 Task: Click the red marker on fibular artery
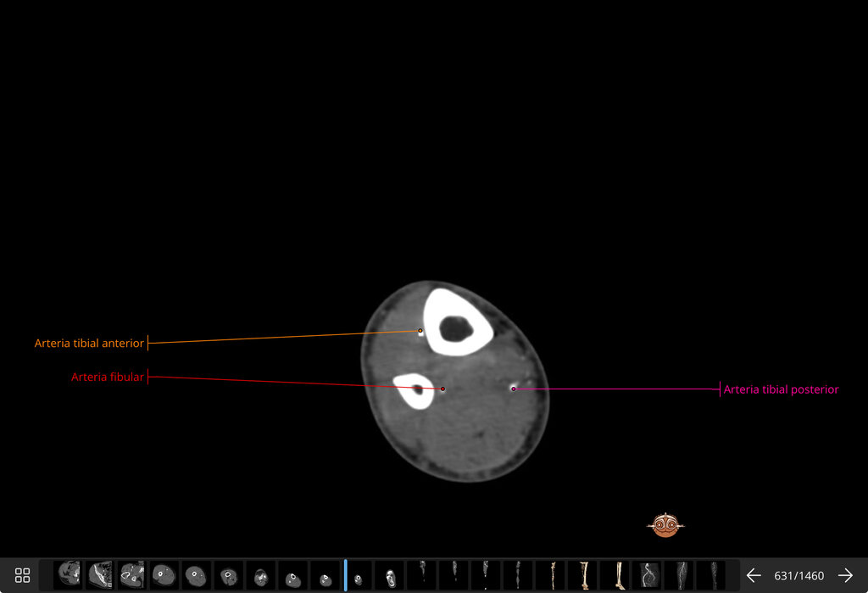(442, 389)
